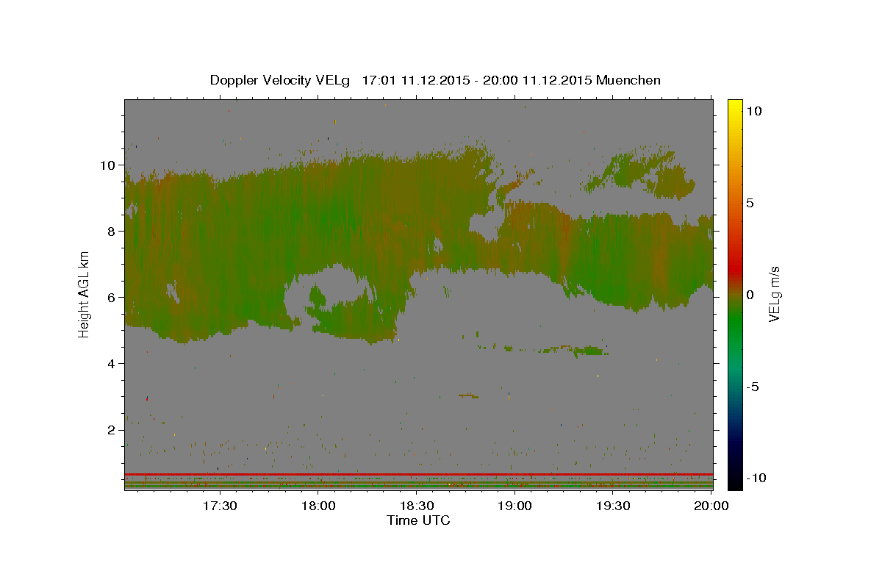882x588 pixels.
Task: Click the colorbar value -10 label
Action: pos(757,478)
